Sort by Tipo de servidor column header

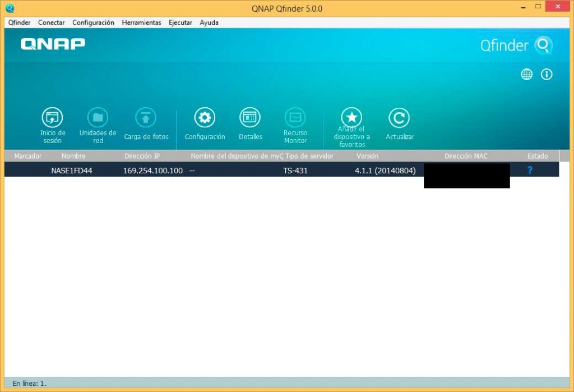point(309,156)
